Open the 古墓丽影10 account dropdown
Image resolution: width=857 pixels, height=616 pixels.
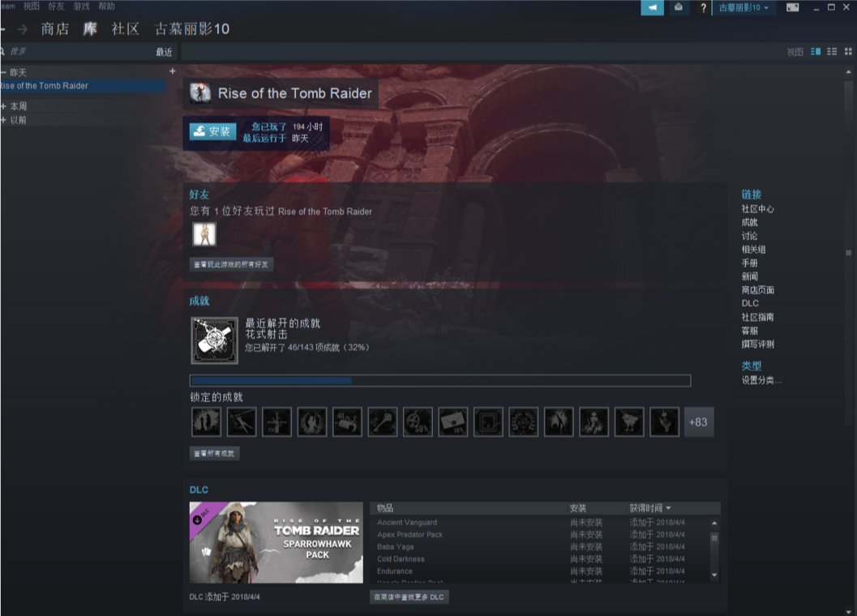(x=743, y=7)
